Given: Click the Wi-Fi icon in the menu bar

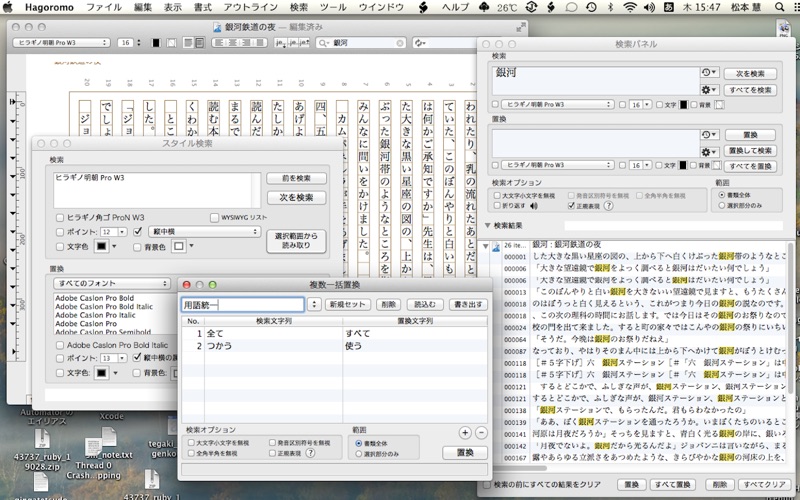Looking at the screenshot, I should 631,7.
